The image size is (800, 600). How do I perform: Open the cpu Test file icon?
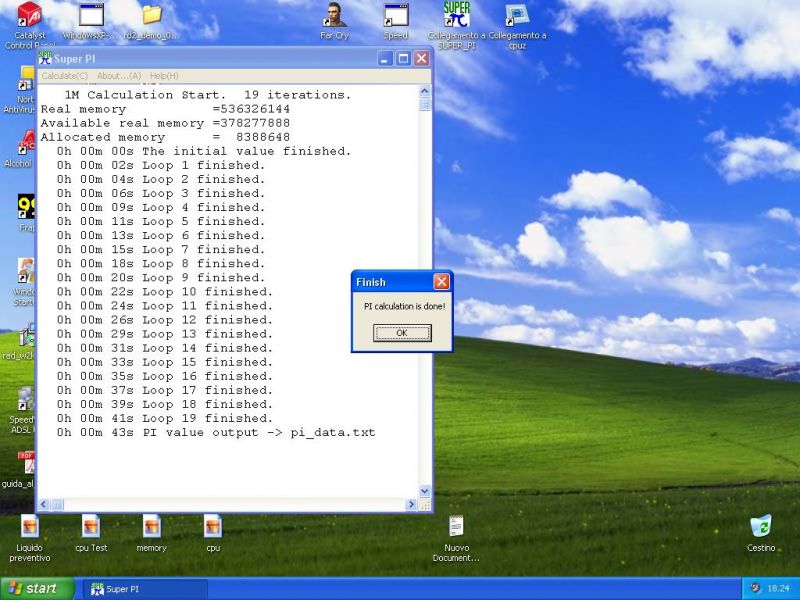pyautogui.click(x=91, y=527)
